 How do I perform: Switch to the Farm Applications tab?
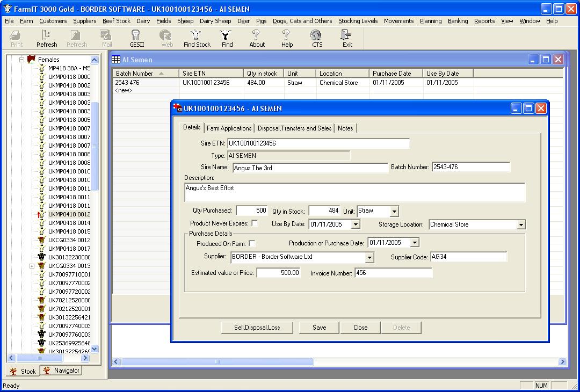(229, 128)
